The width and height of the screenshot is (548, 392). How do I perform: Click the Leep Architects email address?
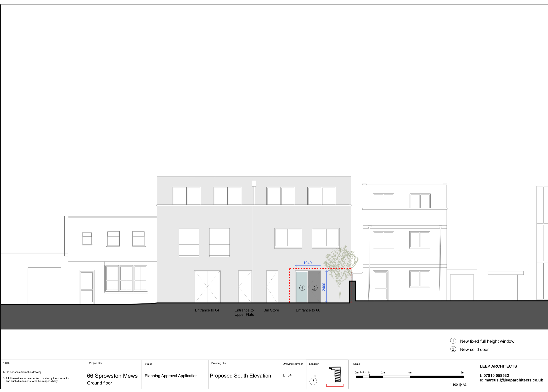(x=511, y=380)
